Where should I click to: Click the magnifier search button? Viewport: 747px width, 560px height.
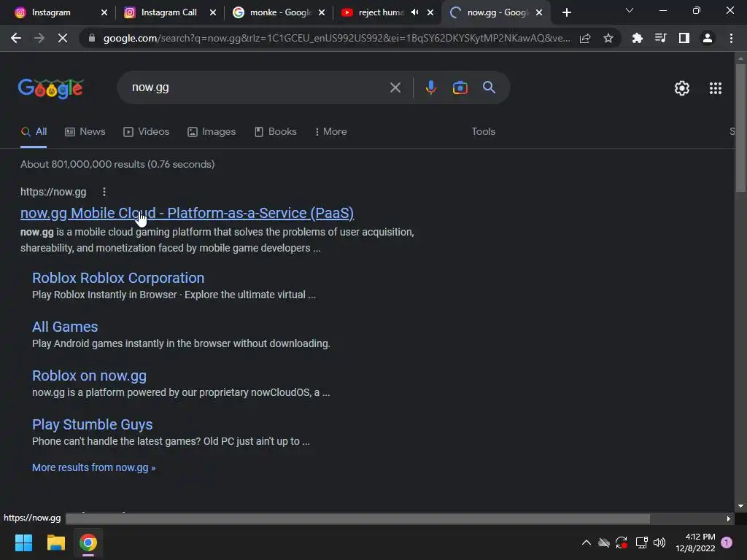489,87
